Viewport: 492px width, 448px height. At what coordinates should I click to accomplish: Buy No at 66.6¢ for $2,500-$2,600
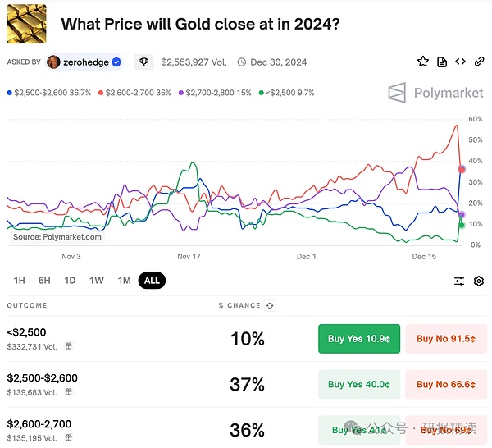pos(446,384)
